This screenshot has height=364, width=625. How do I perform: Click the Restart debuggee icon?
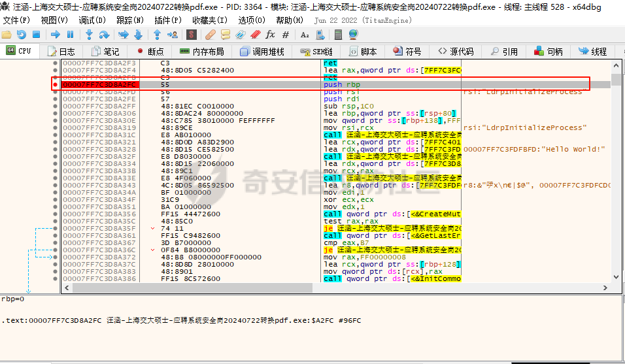(x=21, y=35)
